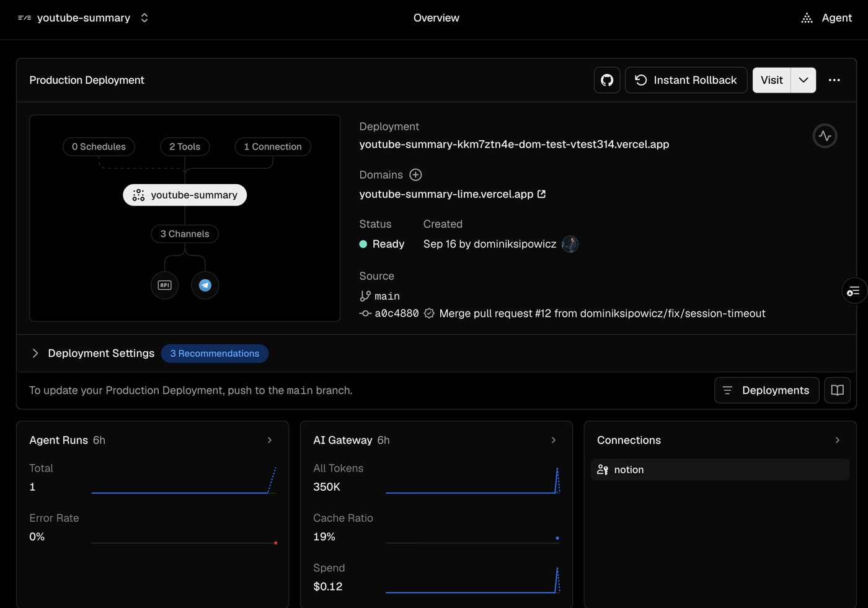The height and width of the screenshot is (608, 868).
Task: Click the Connections card title
Action: click(x=629, y=440)
